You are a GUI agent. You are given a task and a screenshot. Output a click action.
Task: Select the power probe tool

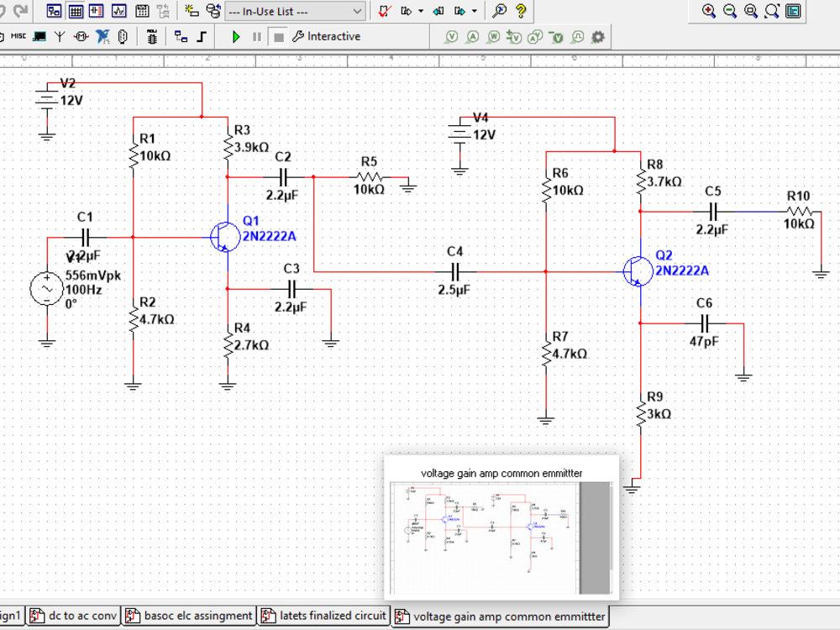pyautogui.click(x=493, y=36)
